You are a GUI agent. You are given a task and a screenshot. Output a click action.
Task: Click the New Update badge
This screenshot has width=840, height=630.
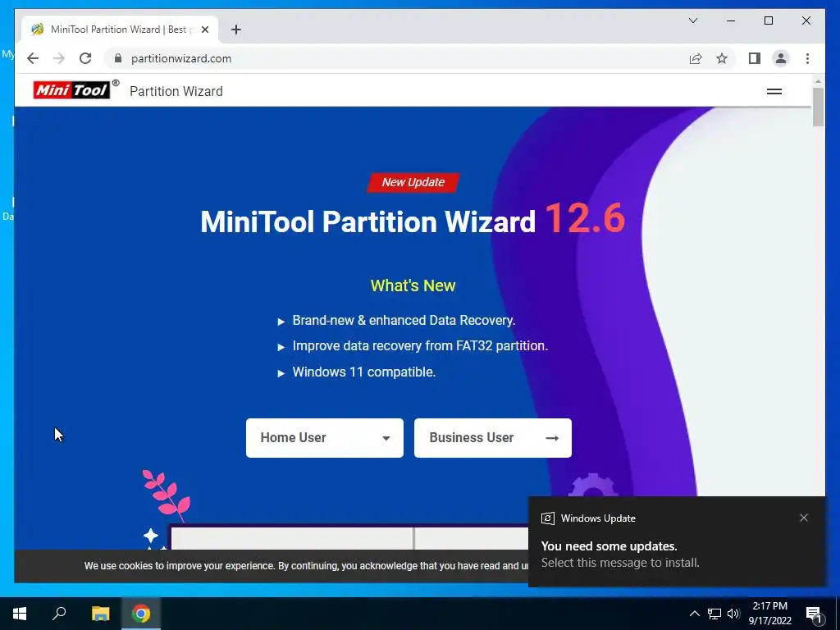point(413,182)
